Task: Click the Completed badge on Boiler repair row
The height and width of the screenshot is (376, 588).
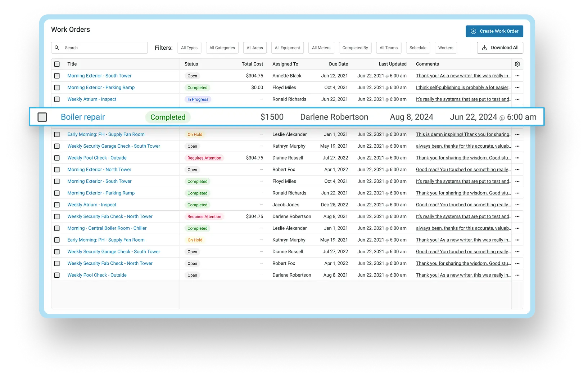Action: pos(168,117)
